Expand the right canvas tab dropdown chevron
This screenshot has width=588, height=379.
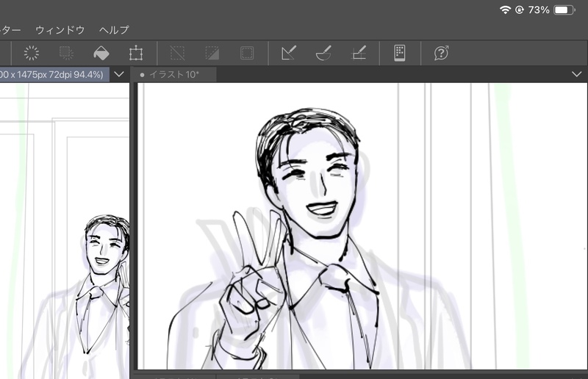point(577,74)
